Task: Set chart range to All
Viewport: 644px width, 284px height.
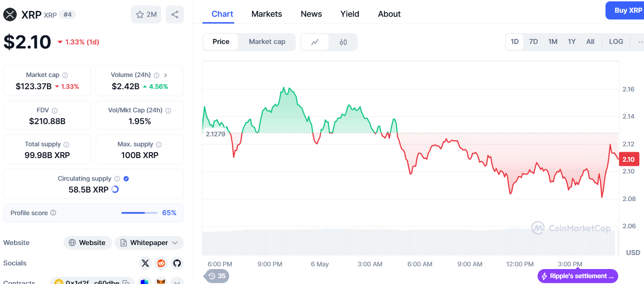Action: 590,42
